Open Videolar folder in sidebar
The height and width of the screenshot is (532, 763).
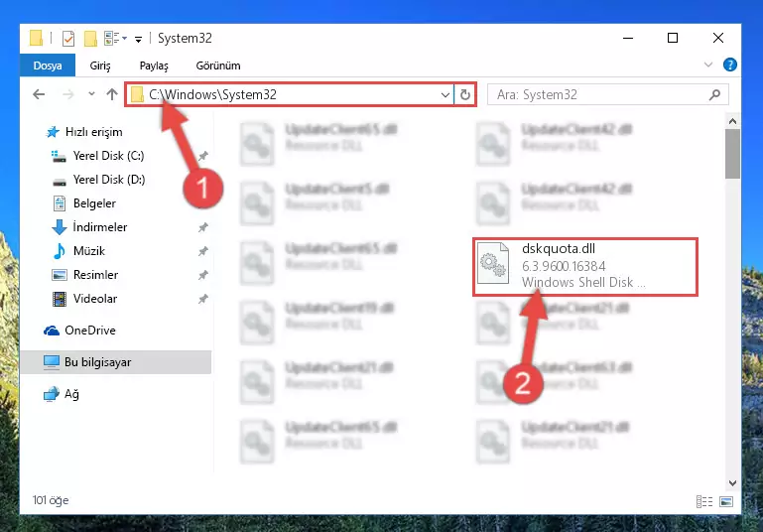95,299
